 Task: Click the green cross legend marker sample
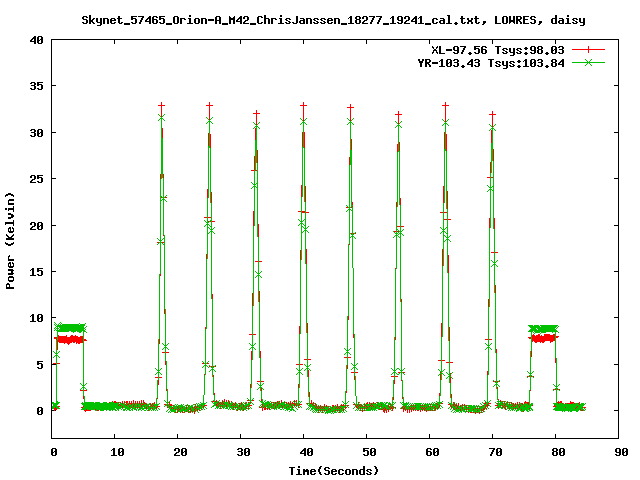click(588, 62)
